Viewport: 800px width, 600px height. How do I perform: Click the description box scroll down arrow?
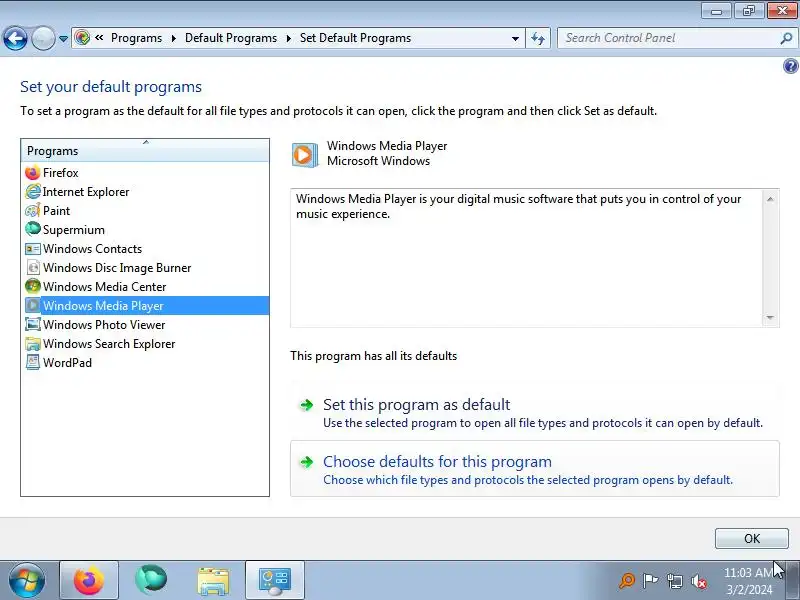click(x=770, y=318)
